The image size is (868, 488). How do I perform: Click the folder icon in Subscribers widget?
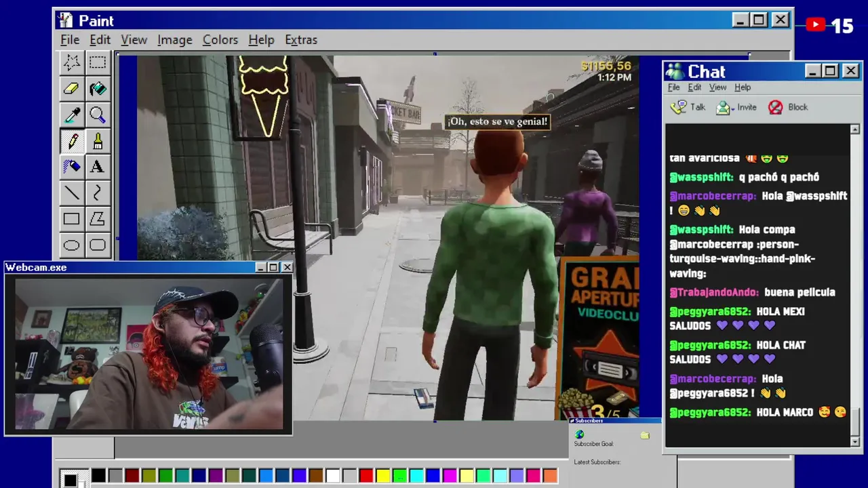pos(645,435)
